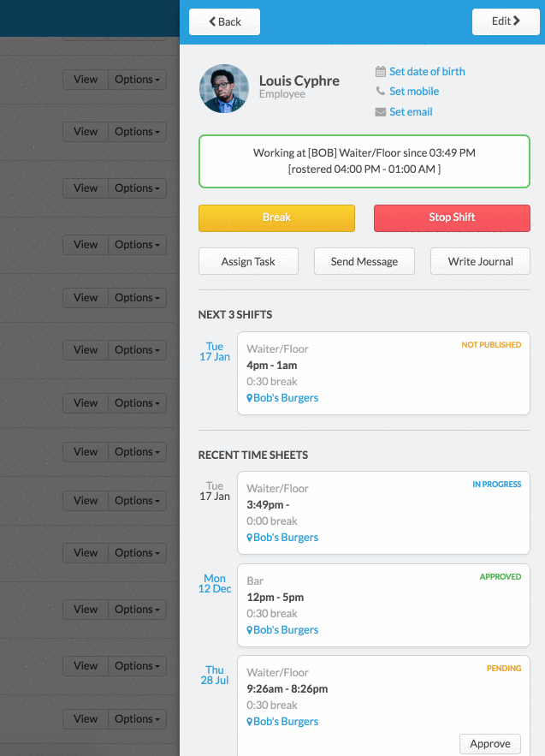Image resolution: width=545 pixels, height=756 pixels.
Task: Click the phone icon beside Set mobile
Action: [x=381, y=92]
